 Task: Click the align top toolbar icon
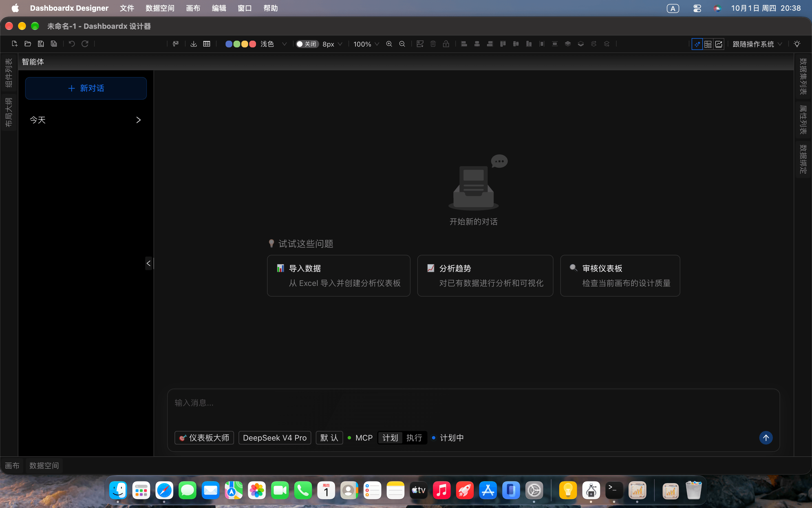(503, 44)
